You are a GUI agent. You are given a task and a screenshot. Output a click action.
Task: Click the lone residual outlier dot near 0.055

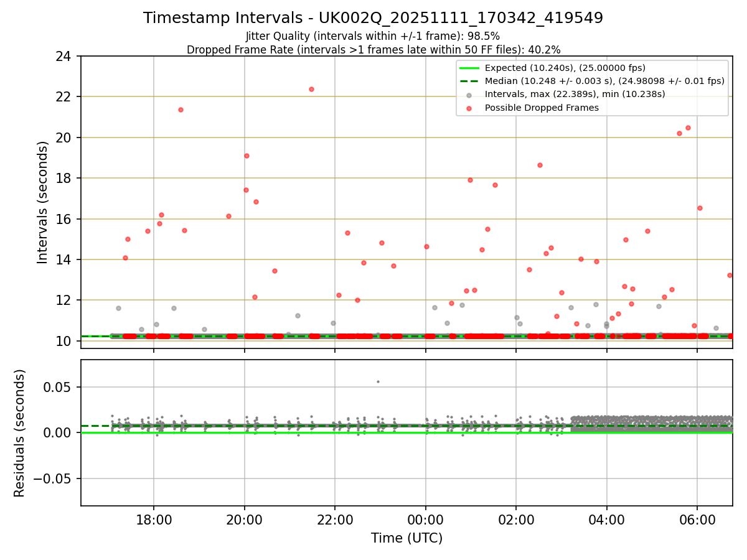pyautogui.click(x=378, y=381)
